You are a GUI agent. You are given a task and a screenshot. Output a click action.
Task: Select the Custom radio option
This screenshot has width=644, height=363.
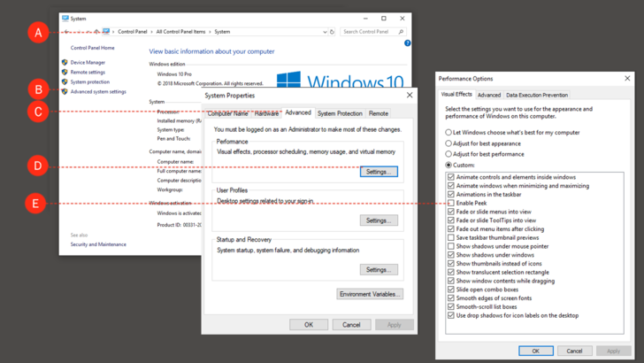(x=448, y=166)
